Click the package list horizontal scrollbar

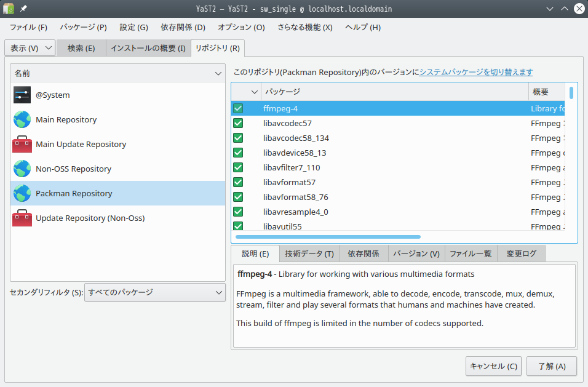pyautogui.click(x=328, y=237)
